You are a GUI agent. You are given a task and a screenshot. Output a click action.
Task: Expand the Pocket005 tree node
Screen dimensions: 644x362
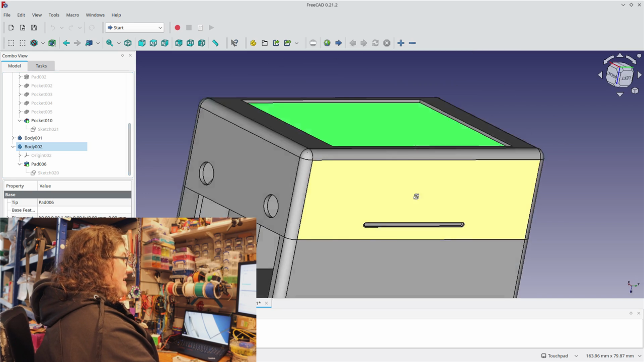pos(20,112)
